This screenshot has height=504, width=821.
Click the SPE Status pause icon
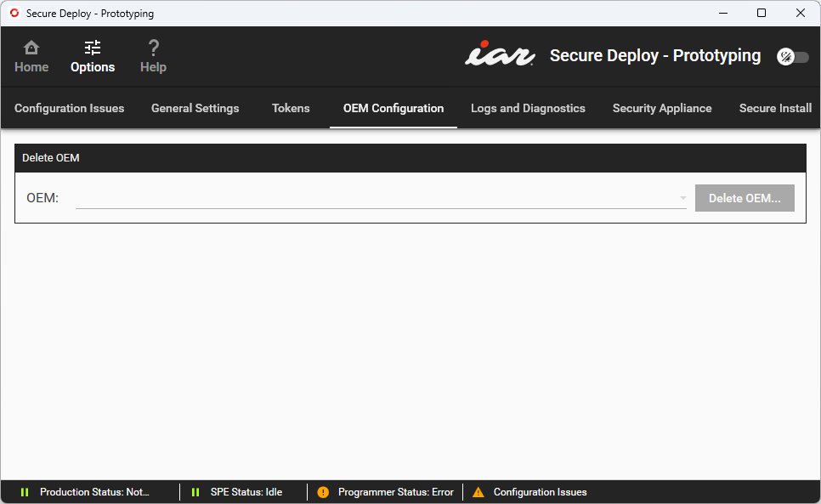(x=195, y=491)
